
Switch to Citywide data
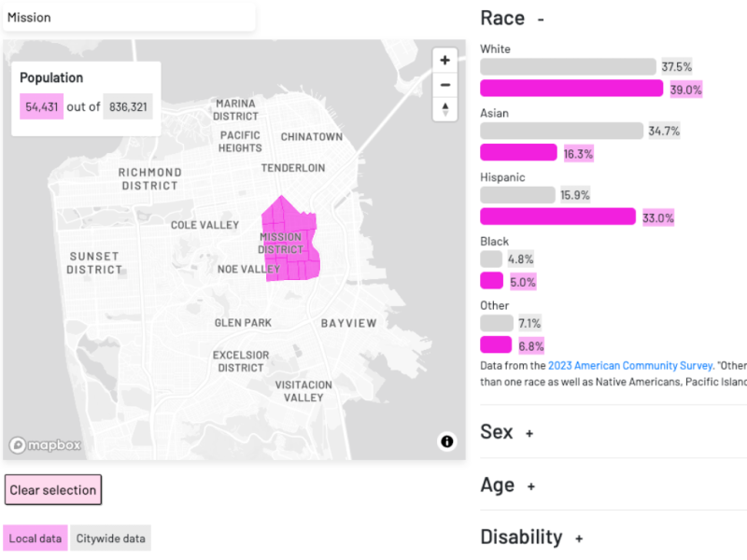click(110, 538)
